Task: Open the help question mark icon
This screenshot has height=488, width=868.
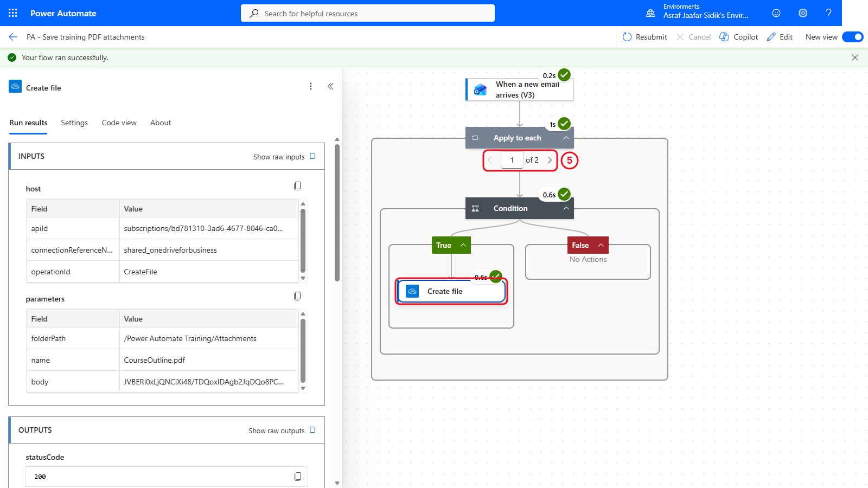Action: point(828,13)
